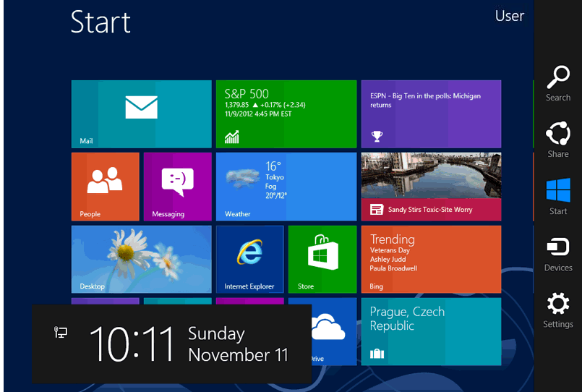Viewport: 582px width, 392px height.
Task: Click the suitcase icon on Travel tile
Action: click(377, 354)
